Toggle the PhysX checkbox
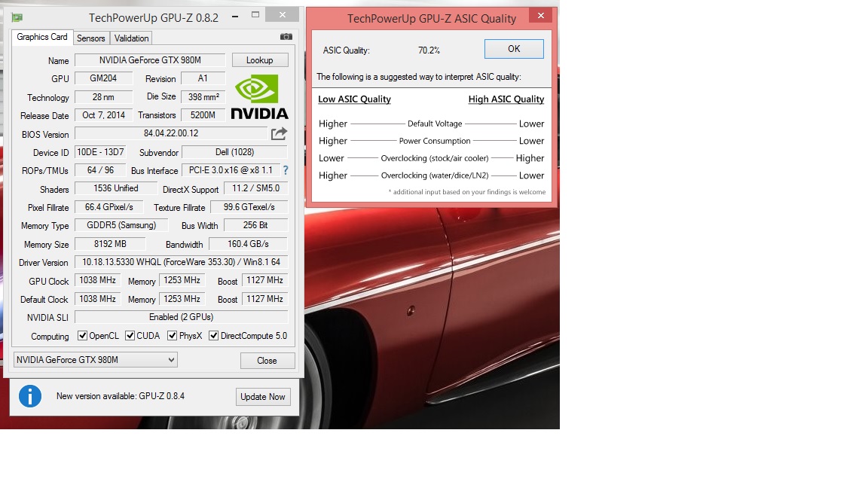868x488 pixels. click(x=172, y=336)
